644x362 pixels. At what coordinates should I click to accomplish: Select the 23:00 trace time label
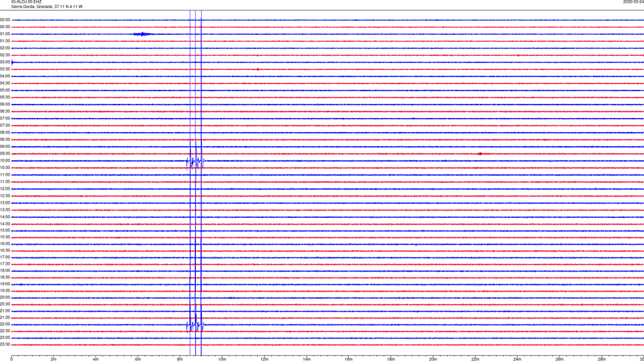[5, 338]
